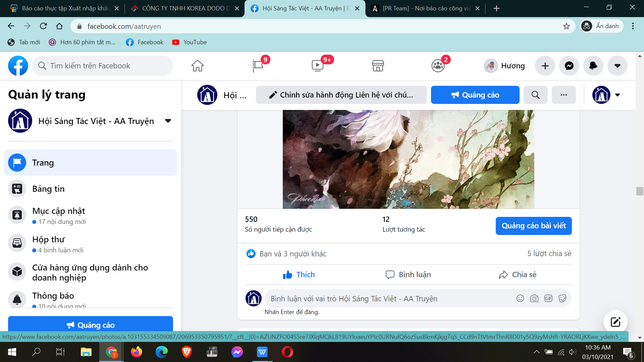Attach a photo to comment via camera icon

[534, 298]
